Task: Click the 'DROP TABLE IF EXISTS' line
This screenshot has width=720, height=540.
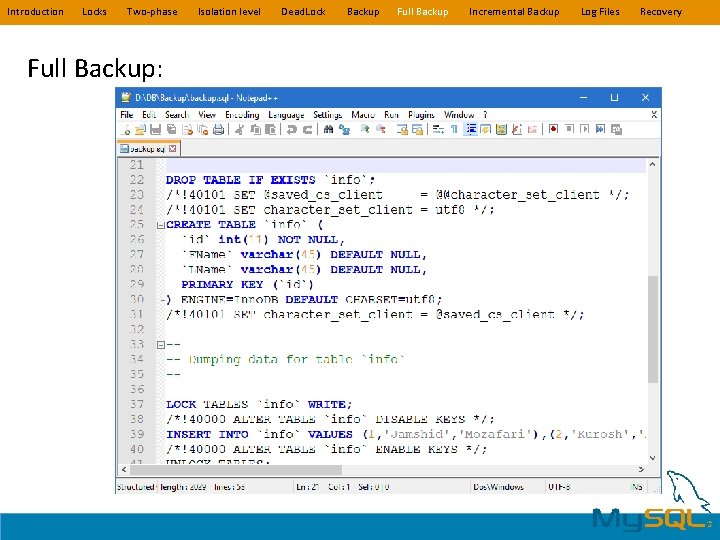Action: pyautogui.click(x=270, y=180)
